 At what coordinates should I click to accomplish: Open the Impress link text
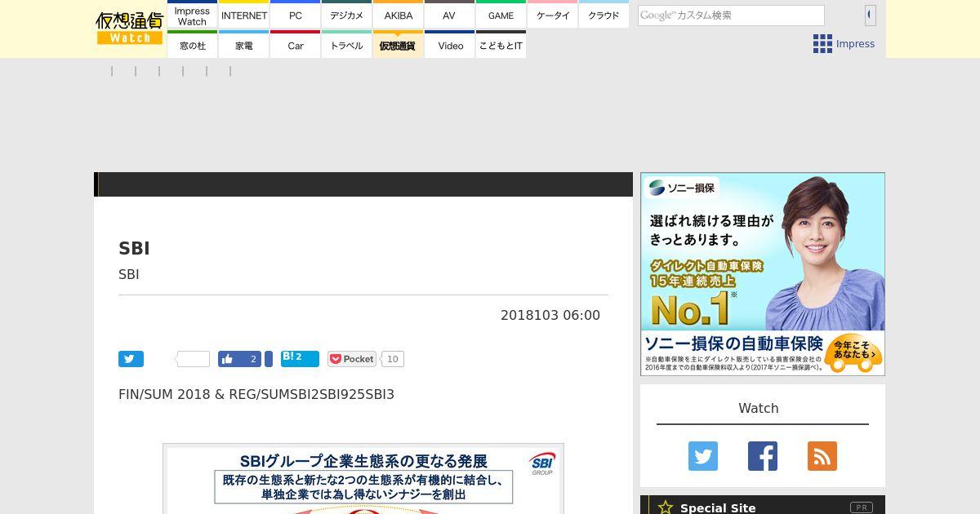(x=855, y=44)
